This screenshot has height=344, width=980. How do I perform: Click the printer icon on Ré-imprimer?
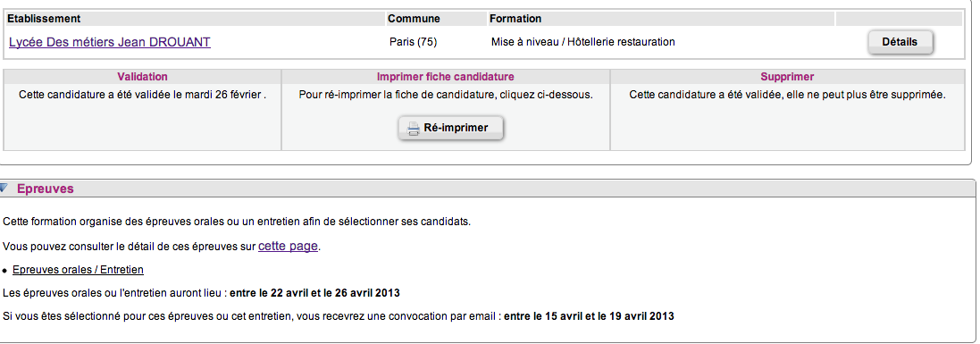pyautogui.click(x=413, y=129)
